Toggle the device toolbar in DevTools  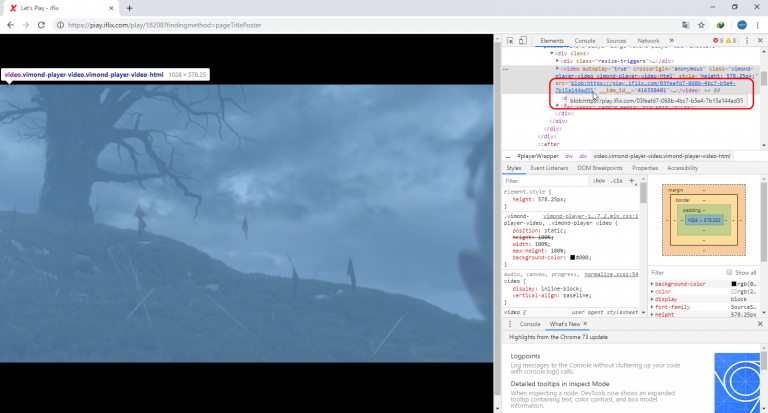(523, 41)
